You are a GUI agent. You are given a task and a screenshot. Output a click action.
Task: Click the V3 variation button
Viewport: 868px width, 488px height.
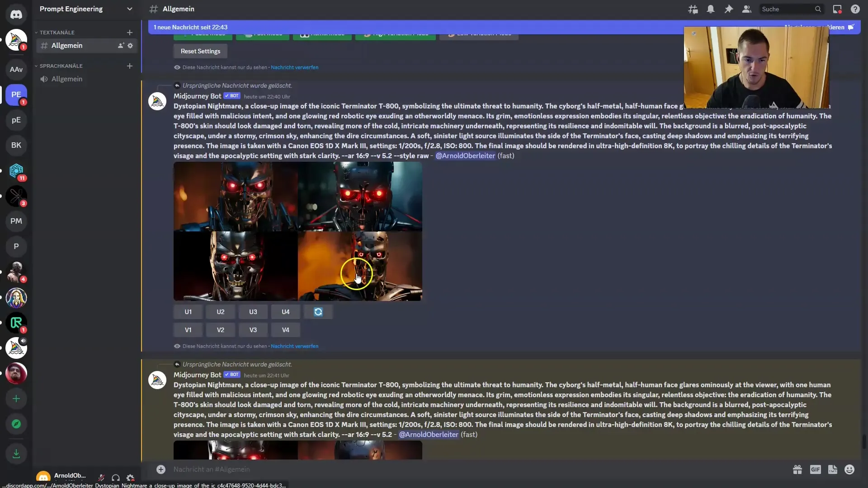pyautogui.click(x=253, y=329)
